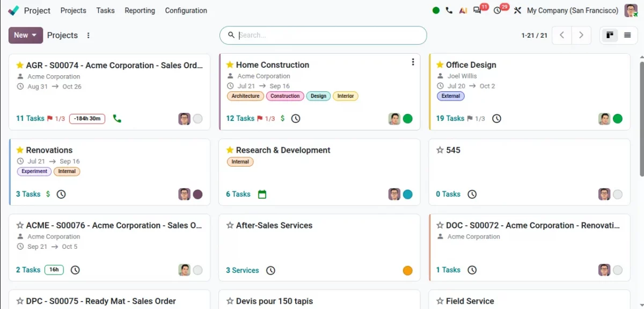The width and height of the screenshot is (644, 309).
Task: Open the My Company (San Francisco) switcher
Action: pos(573,10)
